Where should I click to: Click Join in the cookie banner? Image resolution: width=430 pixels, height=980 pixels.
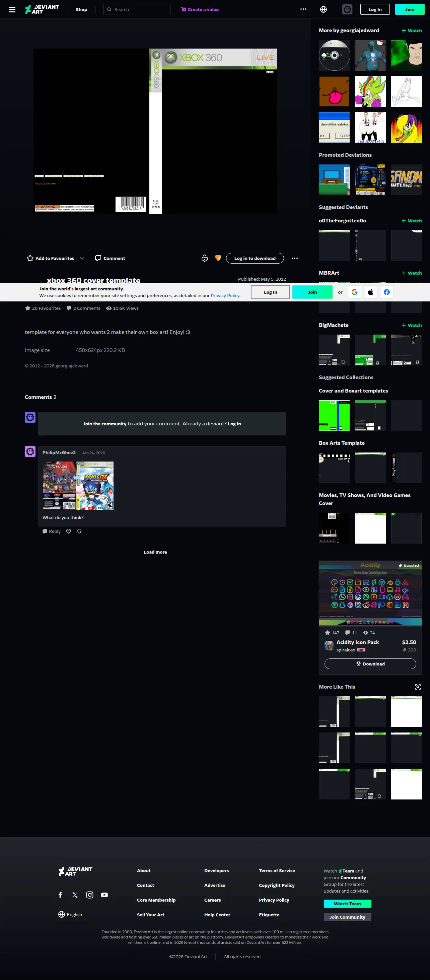312,292
